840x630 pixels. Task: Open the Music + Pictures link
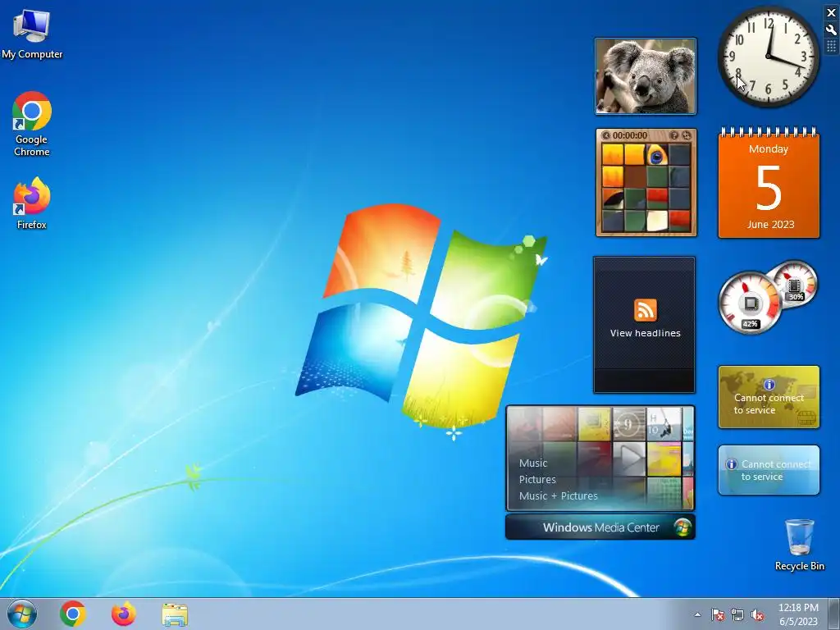coord(558,496)
